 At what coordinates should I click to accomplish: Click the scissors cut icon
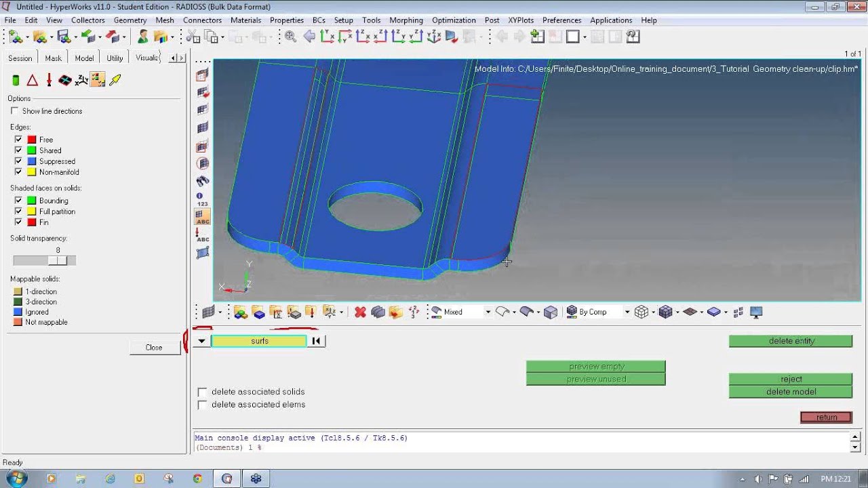(193, 37)
